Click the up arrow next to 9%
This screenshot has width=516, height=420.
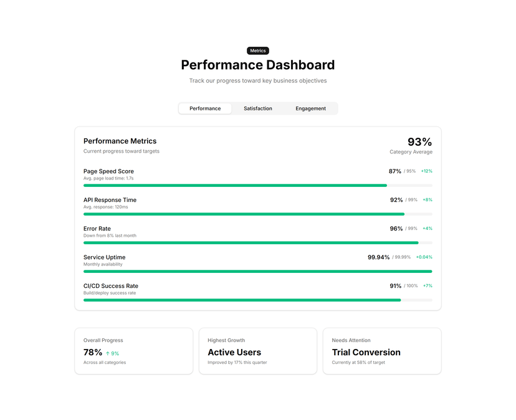click(x=108, y=353)
